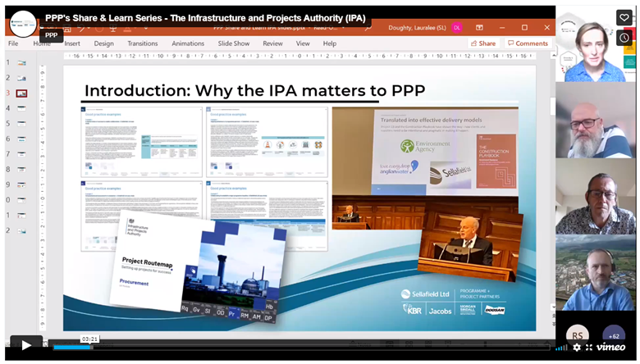This screenshot has height=364, width=640.
Task: Play the Vimeo video
Action: 26,345
